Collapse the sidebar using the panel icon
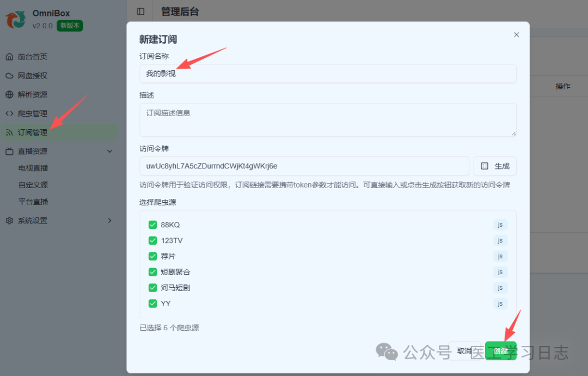 (141, 11)
